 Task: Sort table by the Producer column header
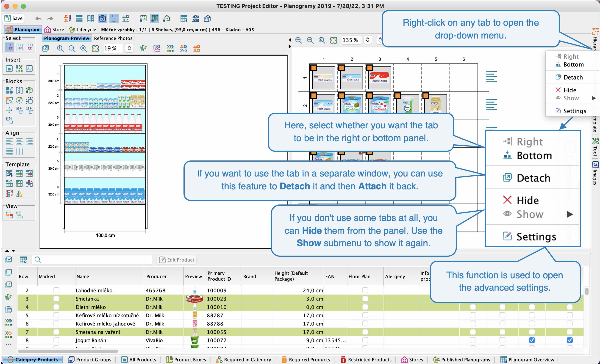coord(164,276)
